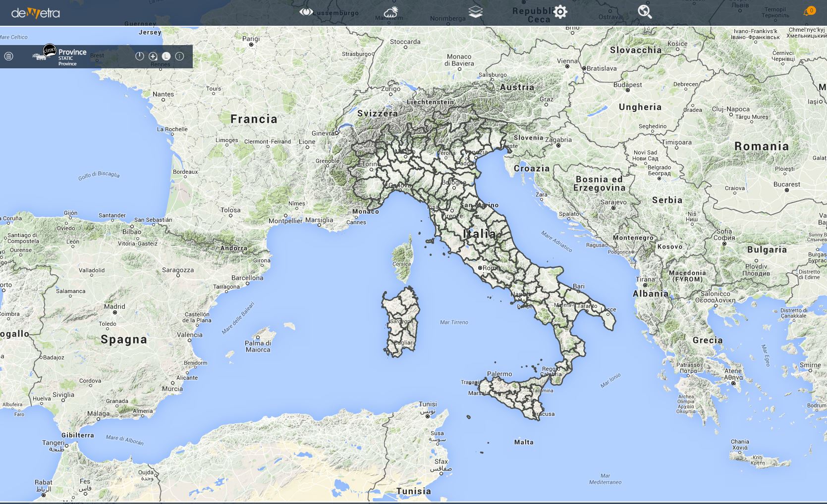Click the Croazia country label
827x504 pixels.
coord(532,168)
